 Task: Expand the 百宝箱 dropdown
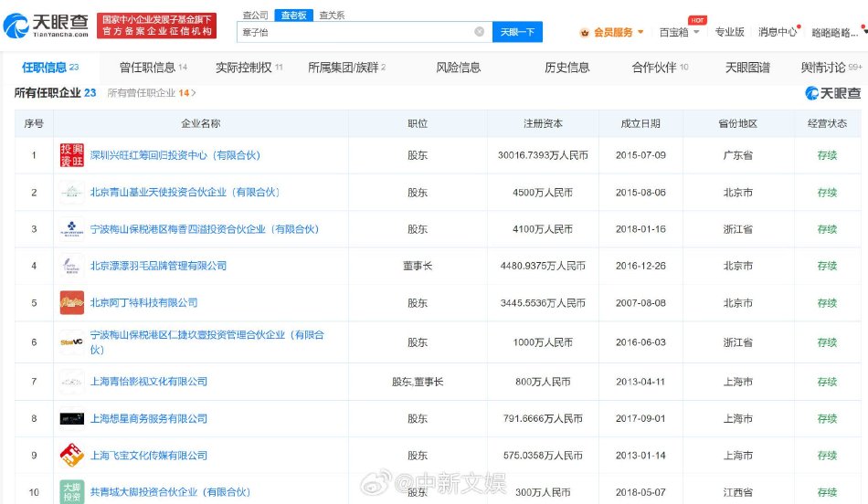tap(680, 32)
